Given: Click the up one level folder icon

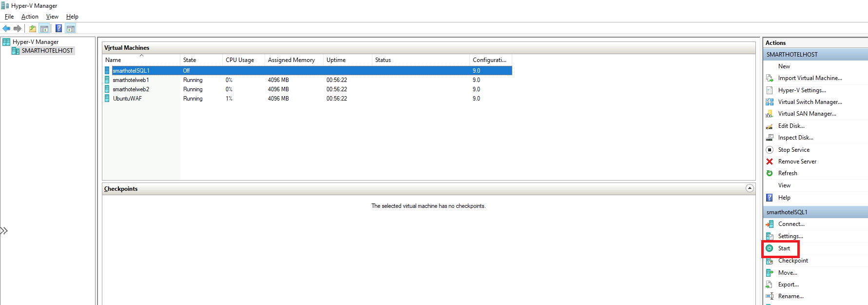Looking at the screenshot, I should click(x=33, y=28).
